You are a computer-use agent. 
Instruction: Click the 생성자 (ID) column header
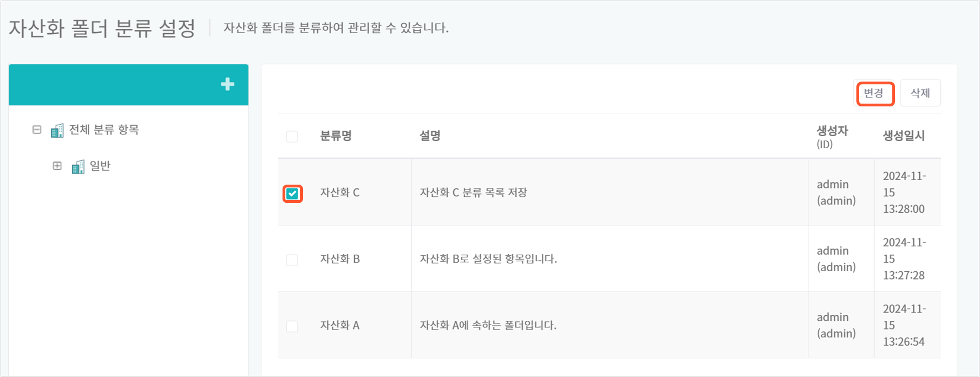coord(832,137)
